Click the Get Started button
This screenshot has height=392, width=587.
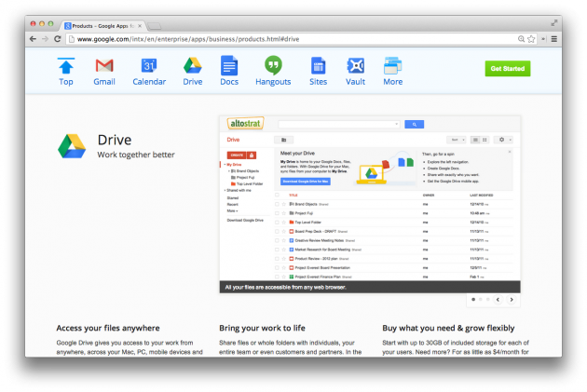pyautogui.click(x=508, y=69)
